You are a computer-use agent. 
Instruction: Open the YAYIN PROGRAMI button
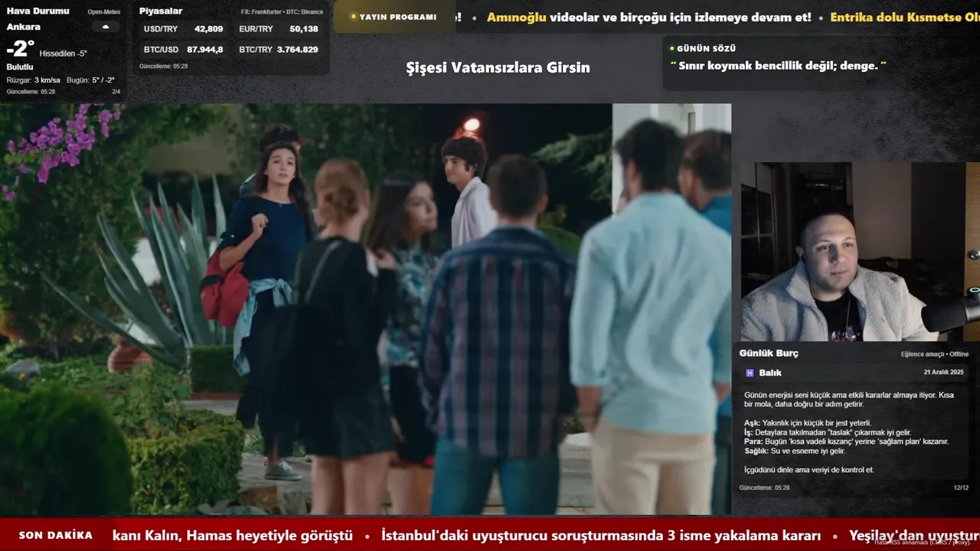pyautogui.click(x=393, y=17)
